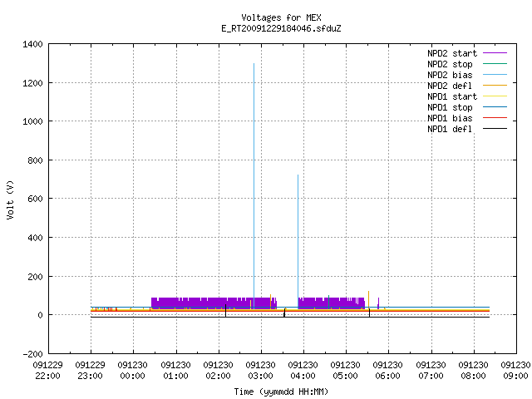Click the yellow NPD1 start legend line

(495, 96)
